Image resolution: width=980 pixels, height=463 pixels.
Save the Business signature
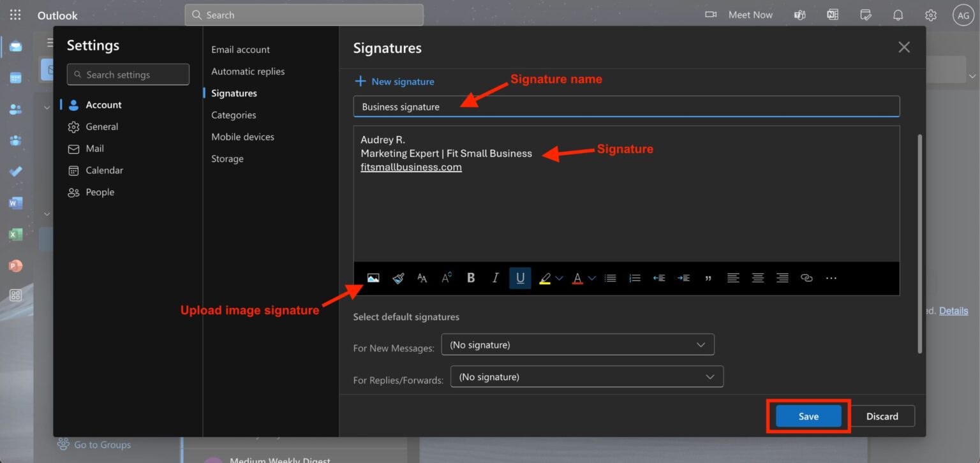808,416
